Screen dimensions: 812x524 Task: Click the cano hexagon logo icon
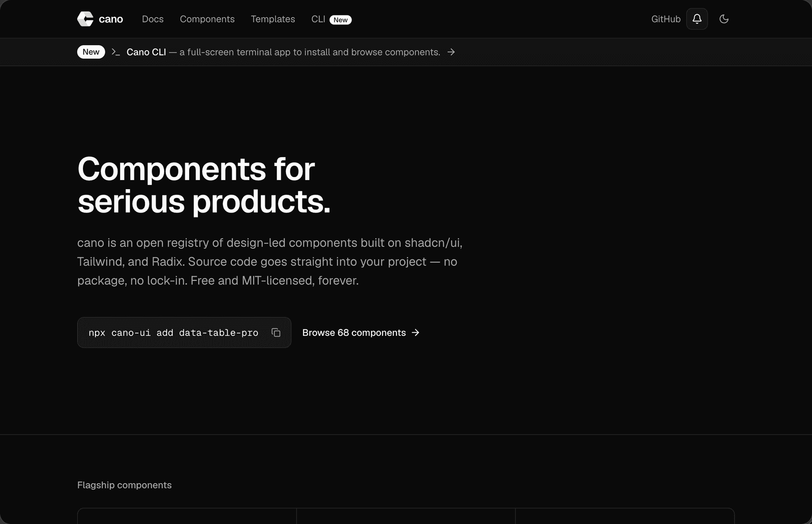pos(85,19)
